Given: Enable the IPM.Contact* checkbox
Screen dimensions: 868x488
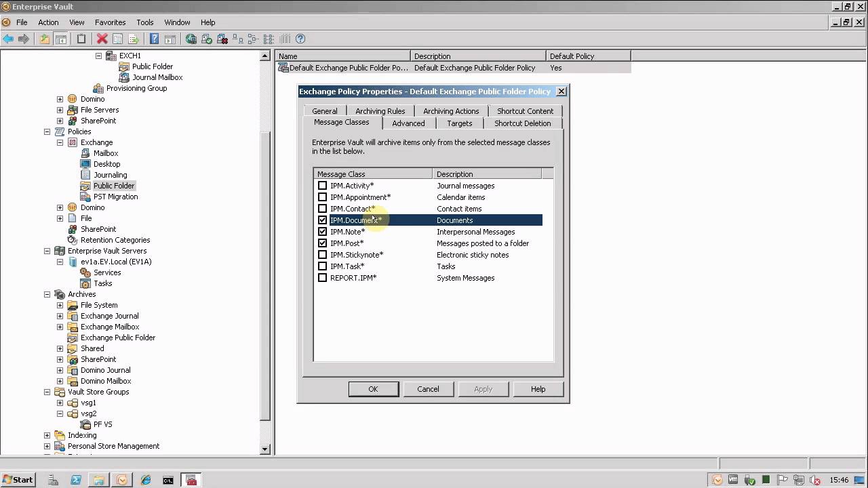Looking at the screenshot, I should (x=322, y=209).
